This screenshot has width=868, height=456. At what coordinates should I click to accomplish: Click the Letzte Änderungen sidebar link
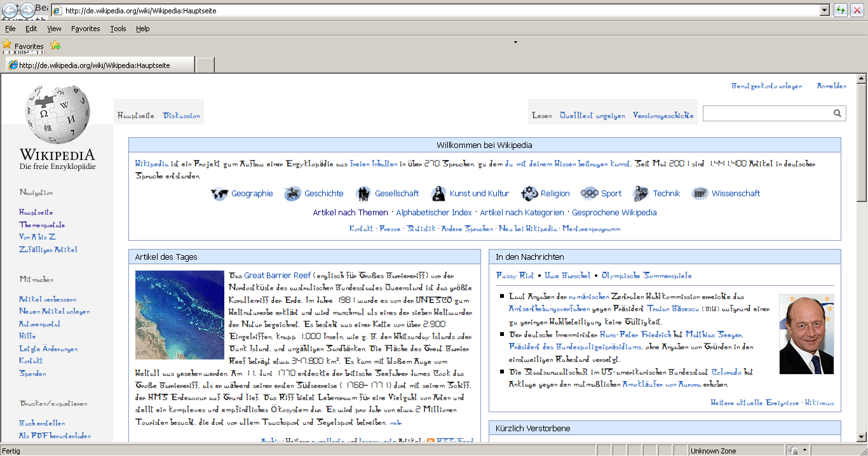[48, 349]
